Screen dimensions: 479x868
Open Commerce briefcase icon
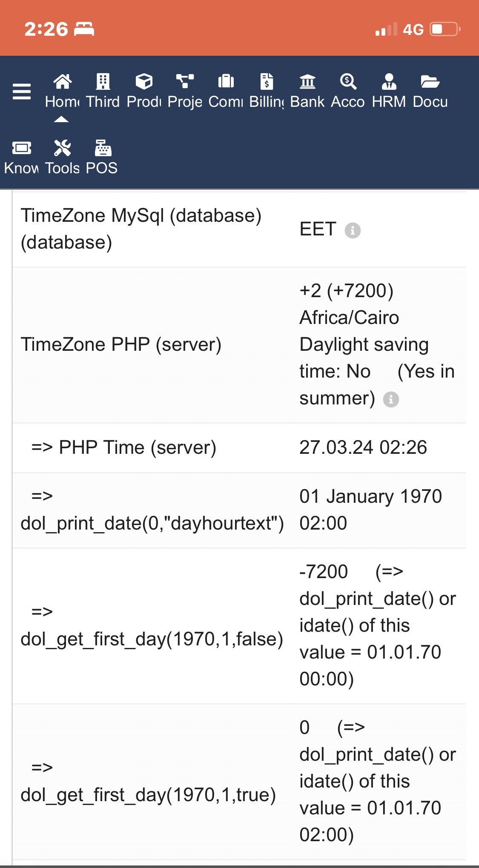[x=226, y=81]
